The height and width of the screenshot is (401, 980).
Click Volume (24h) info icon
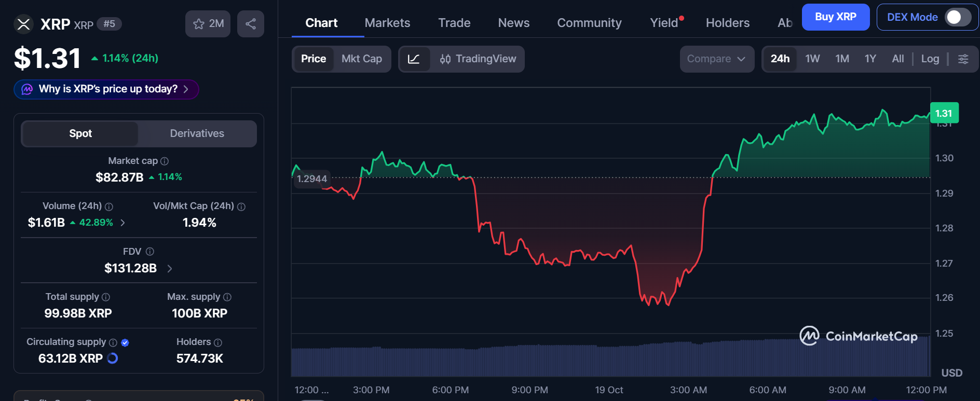(x=109, y=206)
